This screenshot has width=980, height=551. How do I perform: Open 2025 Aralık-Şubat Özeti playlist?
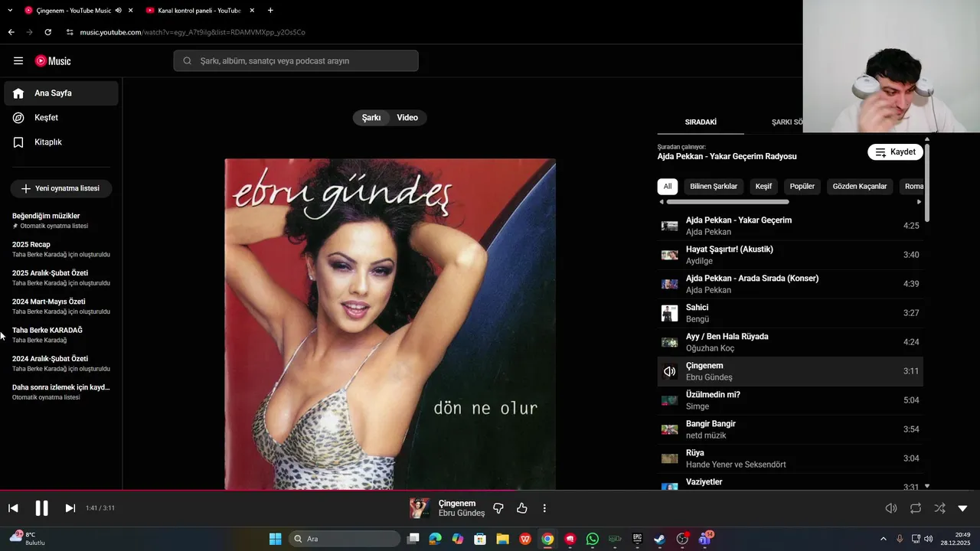[61, 277]
